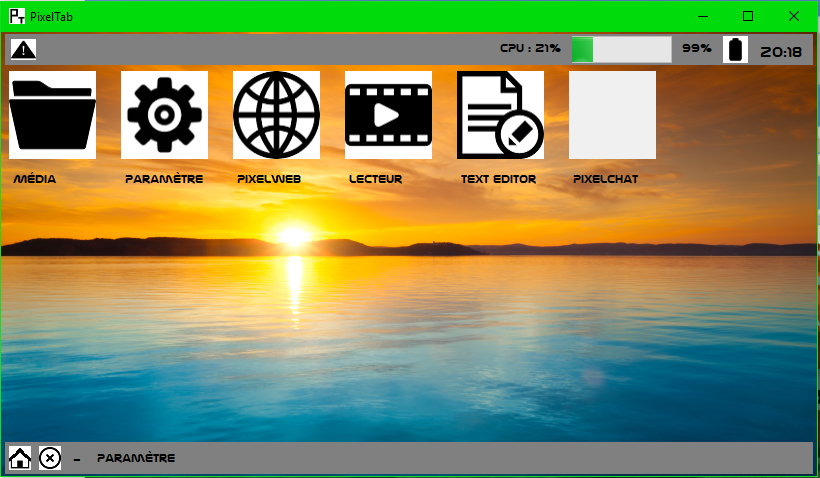The image size is (820, 478).
Task: Launch the PixelWeb globe icon
Action: [x=276, y=115]
